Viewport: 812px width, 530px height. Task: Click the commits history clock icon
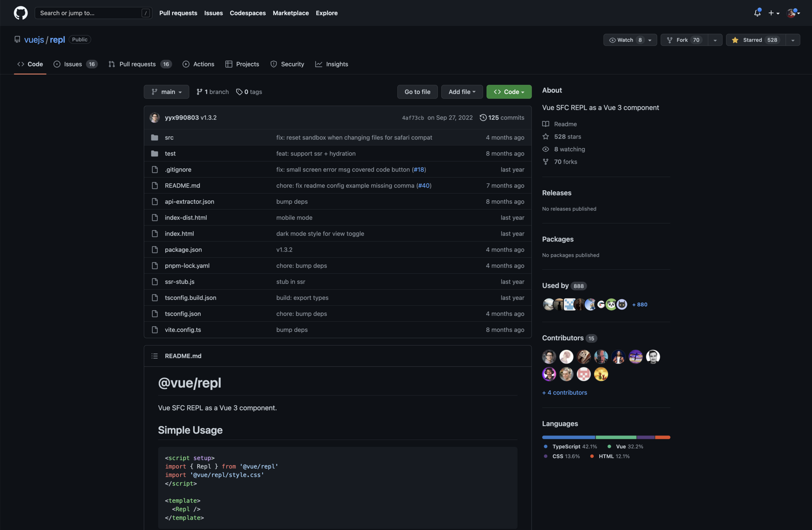pos(483,117)
